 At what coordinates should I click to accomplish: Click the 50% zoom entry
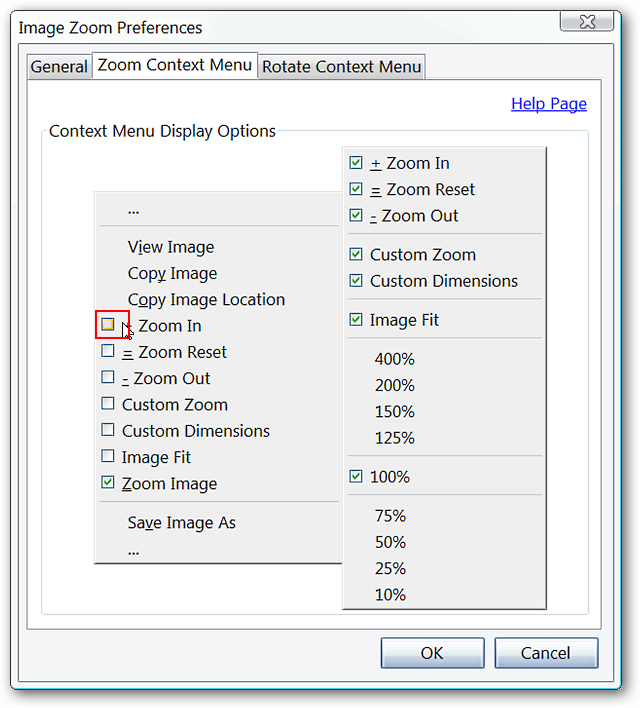[x=390, y=542]
